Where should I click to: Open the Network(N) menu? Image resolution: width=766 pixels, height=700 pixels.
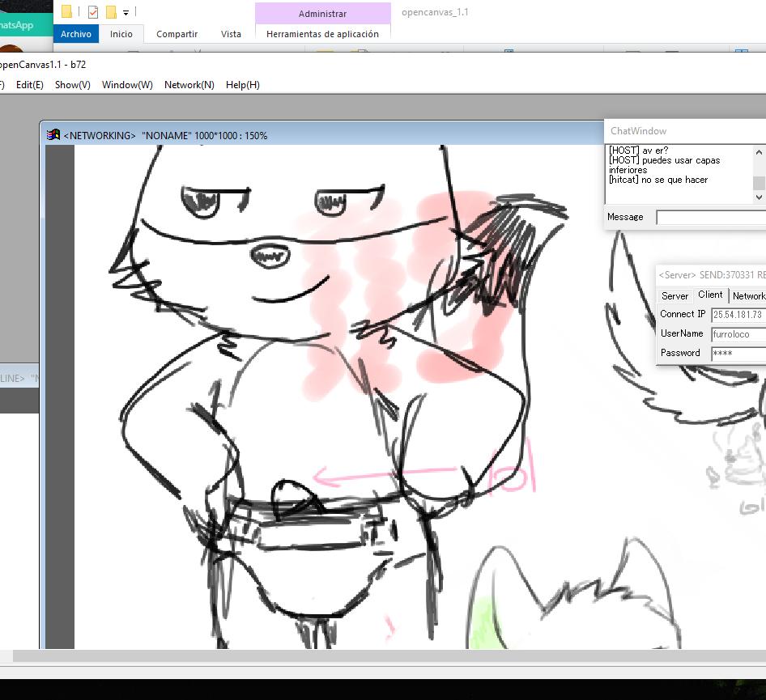pyautogui.click(x=189, y=85)
